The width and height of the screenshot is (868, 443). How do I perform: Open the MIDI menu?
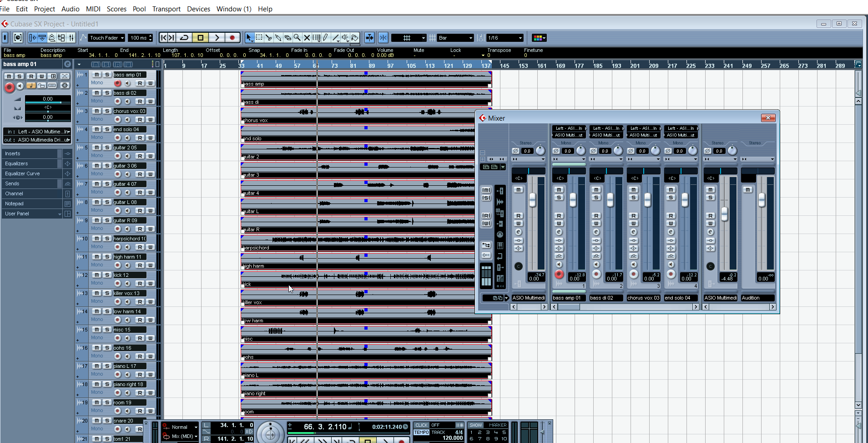93,9
